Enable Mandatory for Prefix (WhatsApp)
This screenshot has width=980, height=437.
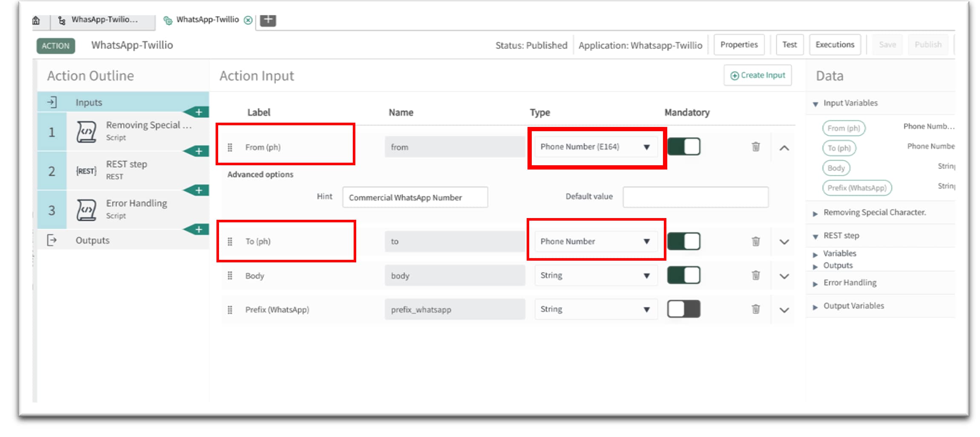(683, 309)
